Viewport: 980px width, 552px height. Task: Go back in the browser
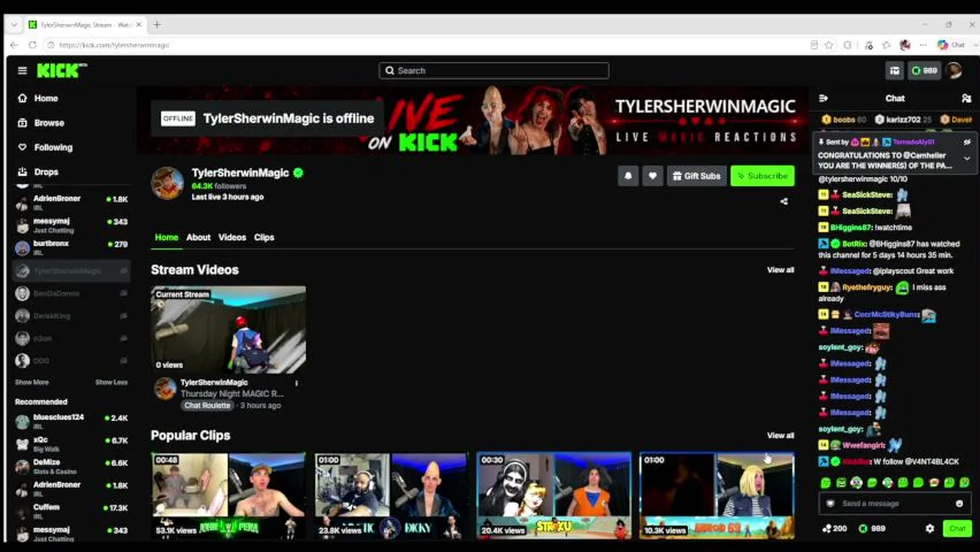13,45
